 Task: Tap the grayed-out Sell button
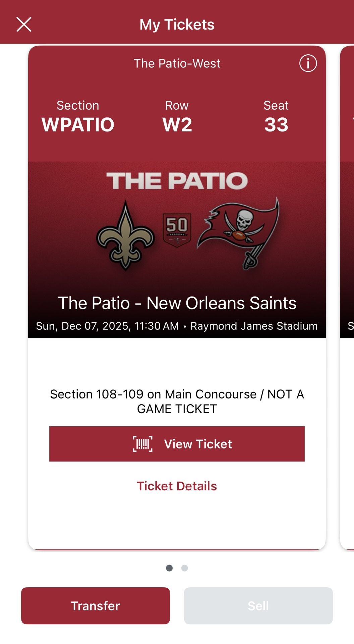pos(258,606)
